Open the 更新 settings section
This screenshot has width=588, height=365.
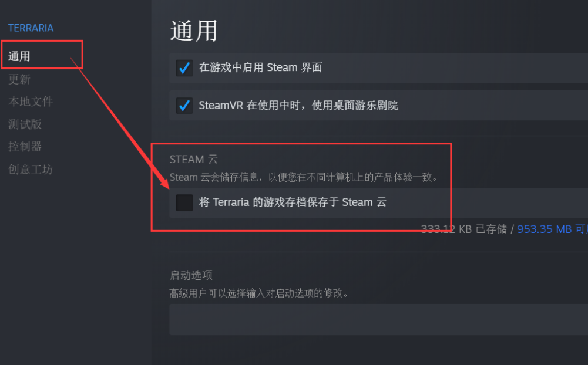point(19,79)
